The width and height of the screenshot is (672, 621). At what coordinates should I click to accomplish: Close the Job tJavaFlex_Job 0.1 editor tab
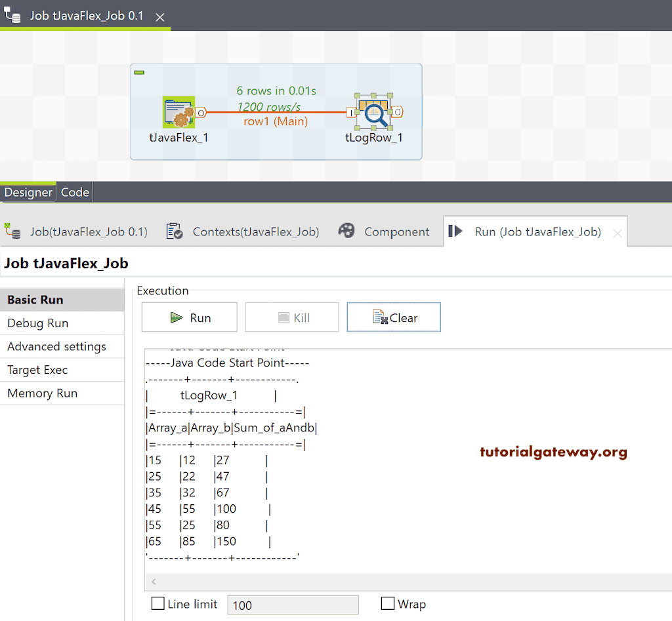[160, 17]
